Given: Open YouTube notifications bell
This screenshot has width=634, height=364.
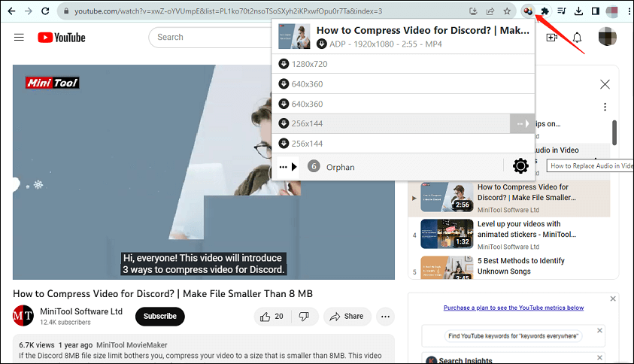Looking at the screenshot, I should point(577,38).
